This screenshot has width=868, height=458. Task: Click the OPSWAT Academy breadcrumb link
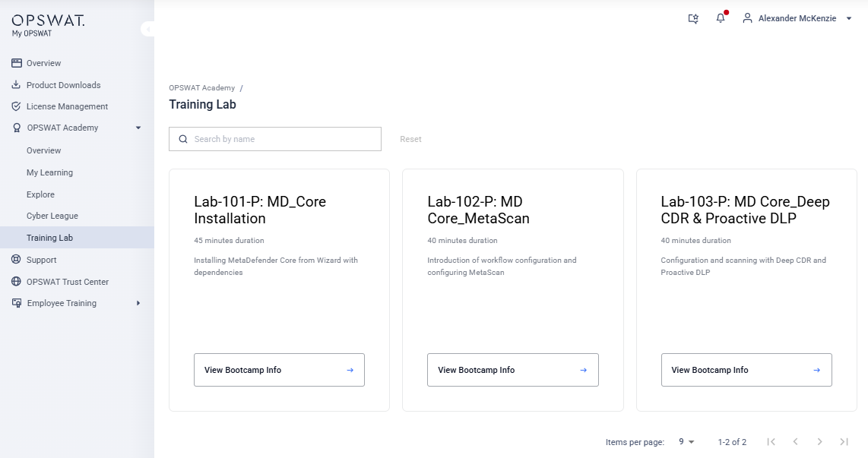[201, 88]
